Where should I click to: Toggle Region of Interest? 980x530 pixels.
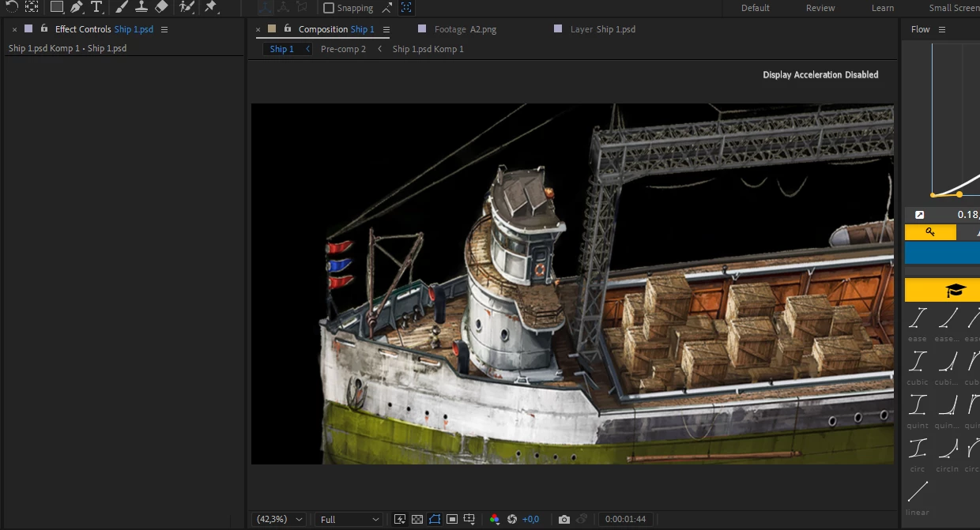click(x=452, y=519)
